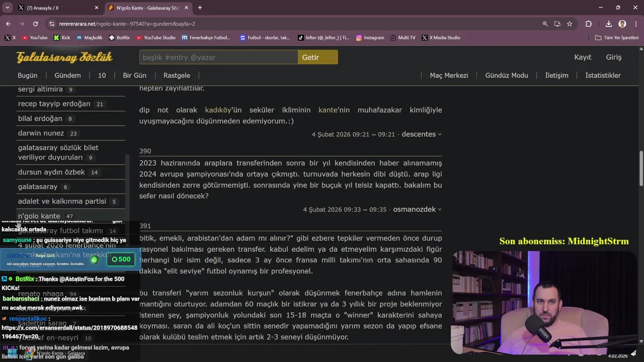Focus the başlık #entry @yazar search field
The height and width of the screenshot is (362, 644).
pyautogui.click(x=218, y=57)
